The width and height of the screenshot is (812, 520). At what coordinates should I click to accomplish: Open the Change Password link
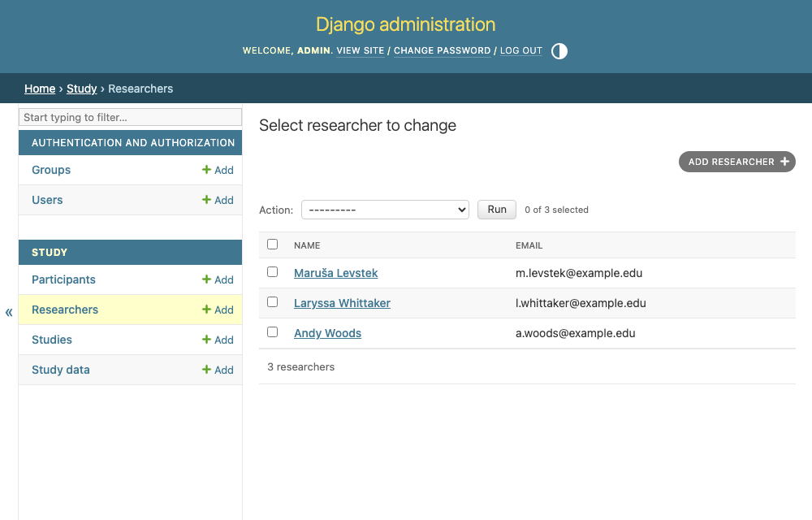(x=443, y=50)
